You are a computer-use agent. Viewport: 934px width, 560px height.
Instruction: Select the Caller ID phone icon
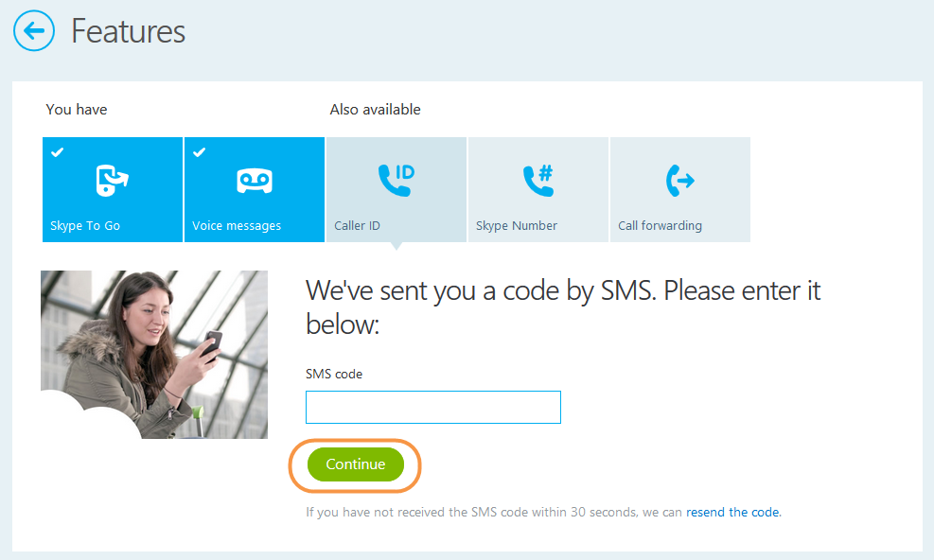click(397, 180)
